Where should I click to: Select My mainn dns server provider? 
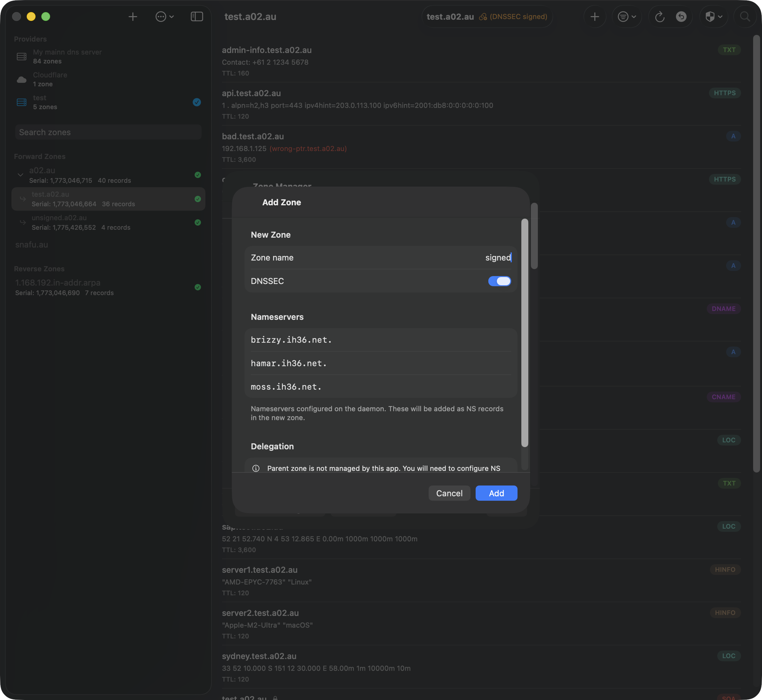click(x=108, y=56)
